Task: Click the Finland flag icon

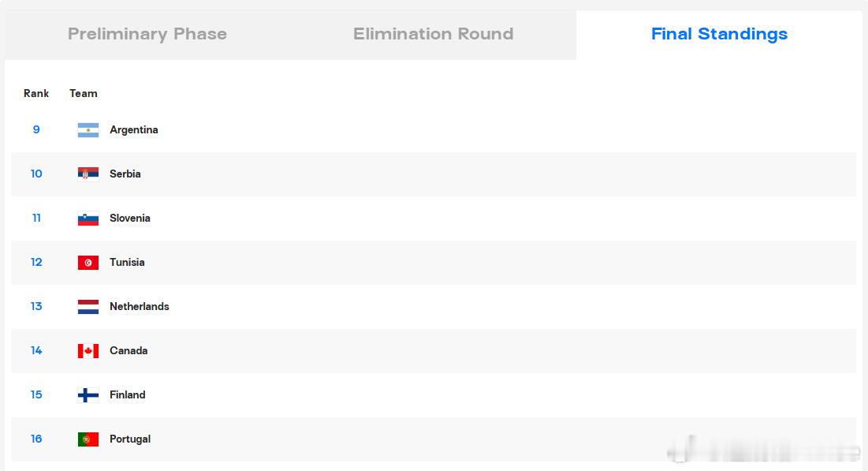Action: click(88, 395)
